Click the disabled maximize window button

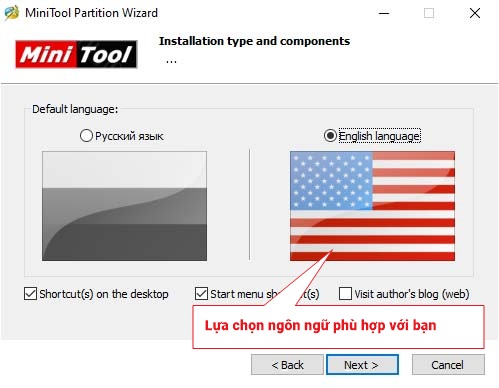tap(429, 13)
